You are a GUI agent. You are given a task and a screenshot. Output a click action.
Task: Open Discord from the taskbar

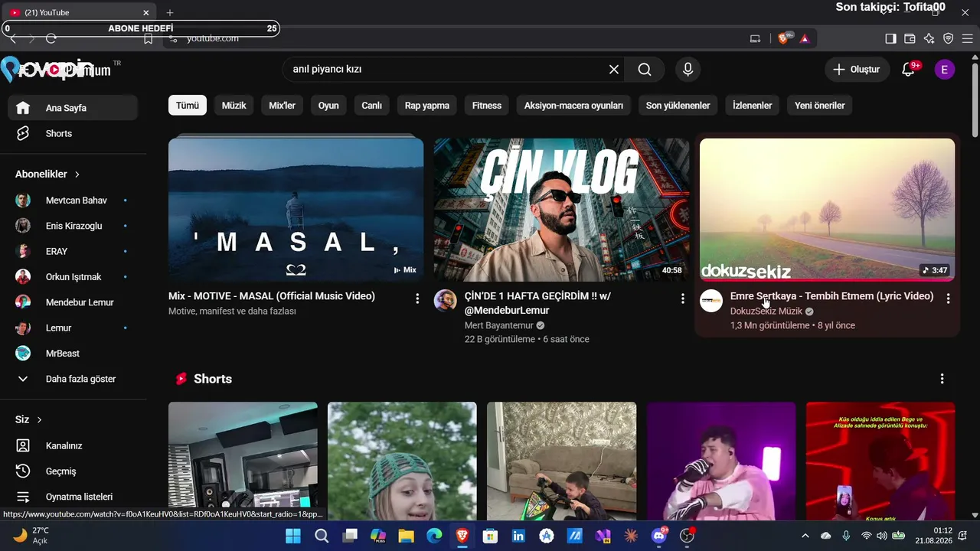[x=658, y=536]
